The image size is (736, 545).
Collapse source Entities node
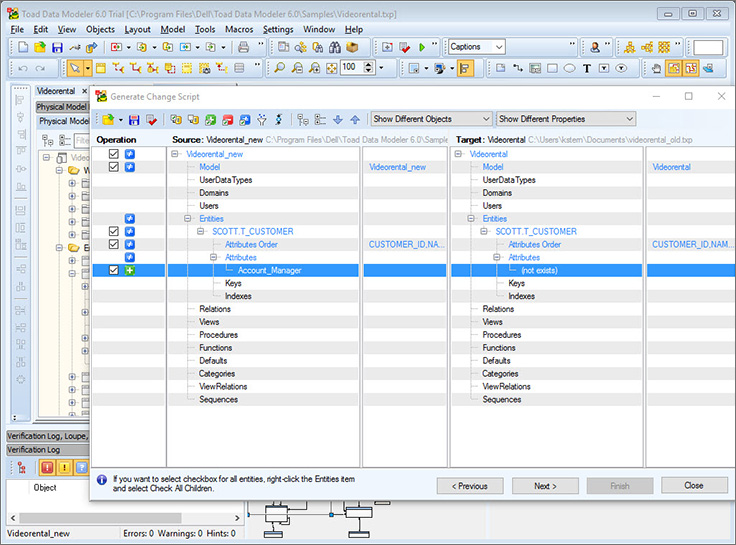188,218
